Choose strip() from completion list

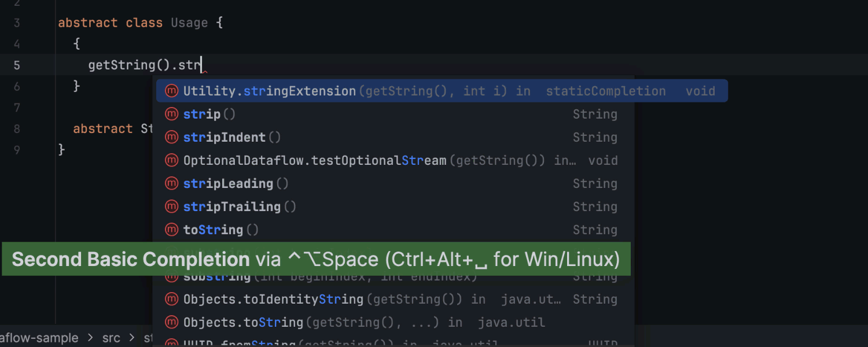(393, 114)
